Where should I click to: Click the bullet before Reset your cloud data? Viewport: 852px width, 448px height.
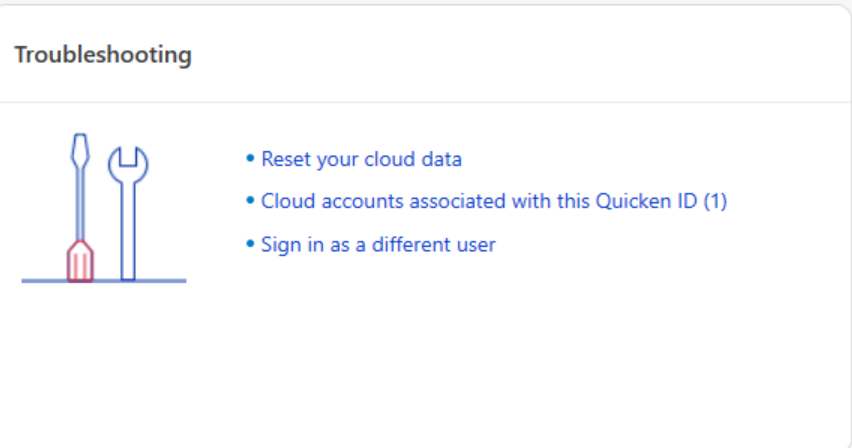point(250,159)
